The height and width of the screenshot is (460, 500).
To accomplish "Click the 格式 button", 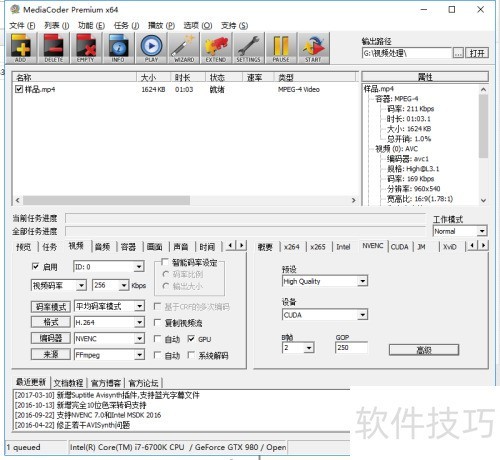I will pyautogui.click(x=51, y=322).
